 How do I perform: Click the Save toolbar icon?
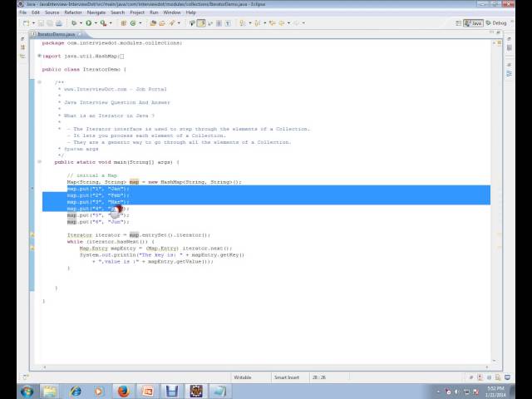41,23
